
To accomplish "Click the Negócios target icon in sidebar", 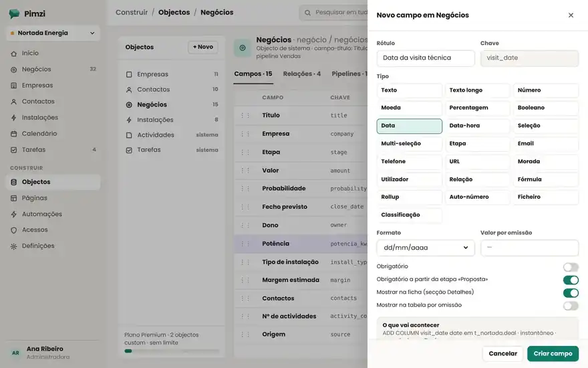I will pos(14,70).
